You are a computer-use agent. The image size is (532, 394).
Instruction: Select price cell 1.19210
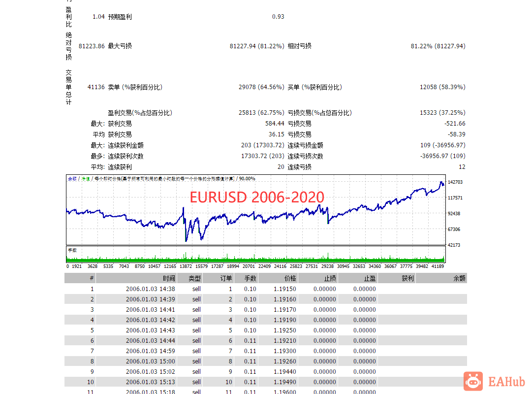(x=284, y=341)
